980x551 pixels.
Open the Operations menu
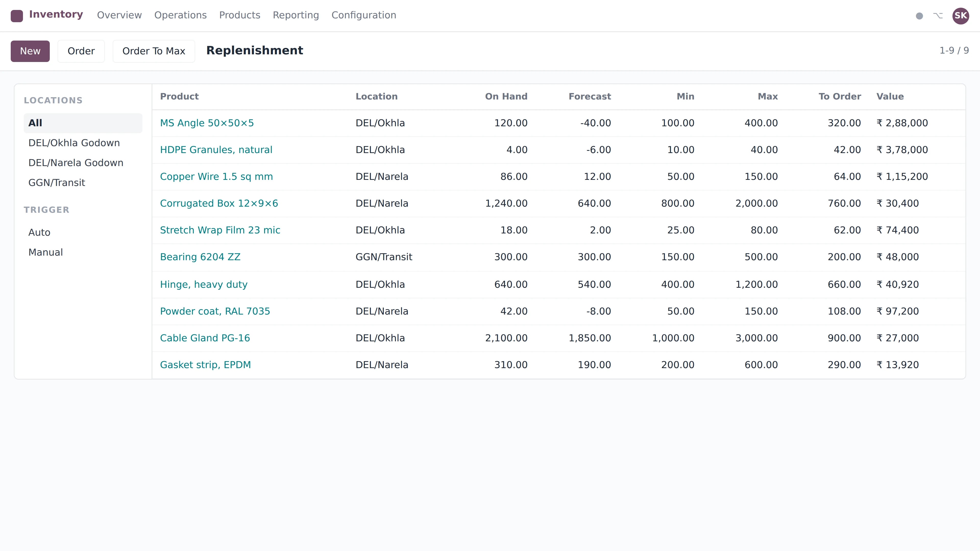(180, 15)
